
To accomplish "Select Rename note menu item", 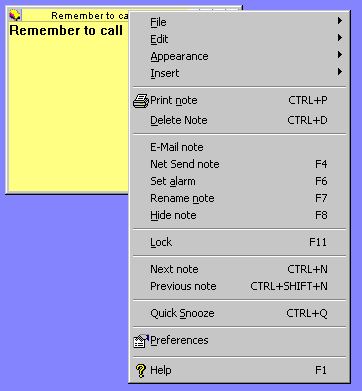I will [x=239, y=198].
